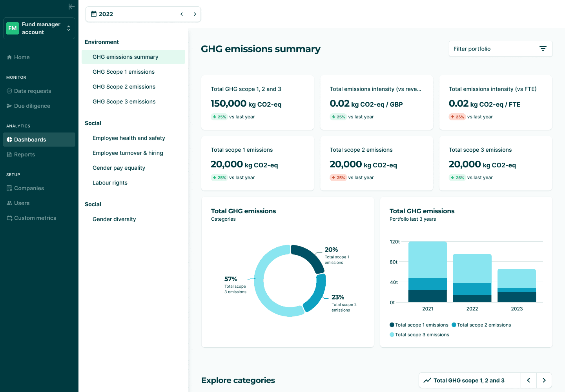Click Total emissions intensity (vs FTE) card
The width and height of the screenshot is (565, 392).
pyautogui.click(x=496, y=102)
